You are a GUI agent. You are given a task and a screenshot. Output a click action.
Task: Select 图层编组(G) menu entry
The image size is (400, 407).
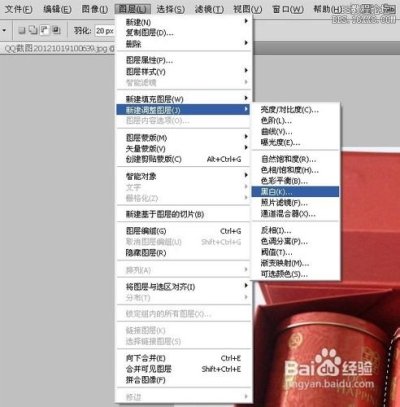(x=184, y=231)
